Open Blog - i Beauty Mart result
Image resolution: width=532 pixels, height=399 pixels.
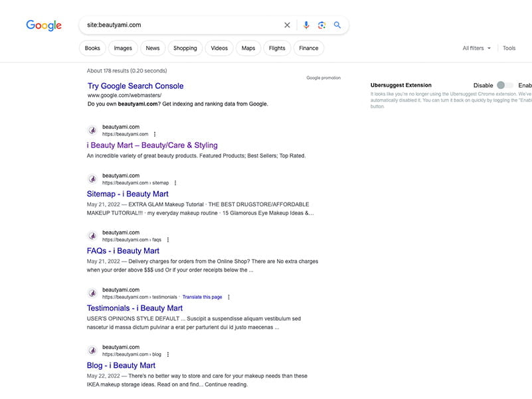coord(121,365)
